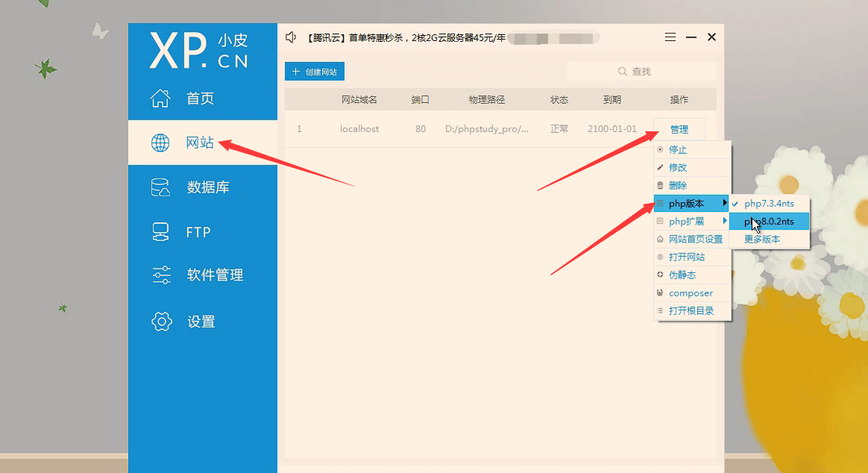Click the house icon beside 首页

click(160, 98)
